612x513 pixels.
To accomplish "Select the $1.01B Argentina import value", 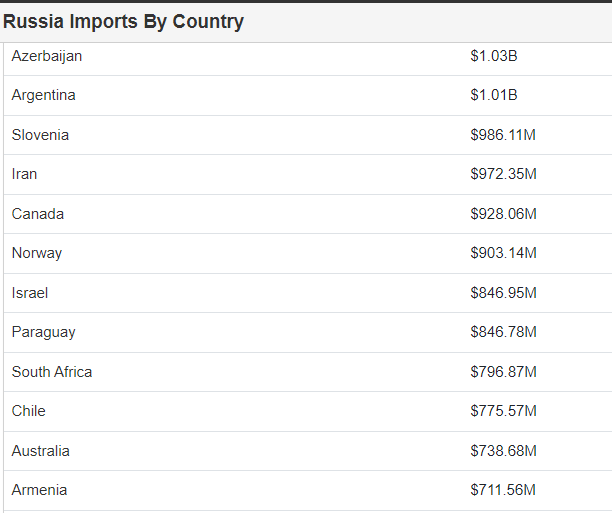I will click(494, 95).
